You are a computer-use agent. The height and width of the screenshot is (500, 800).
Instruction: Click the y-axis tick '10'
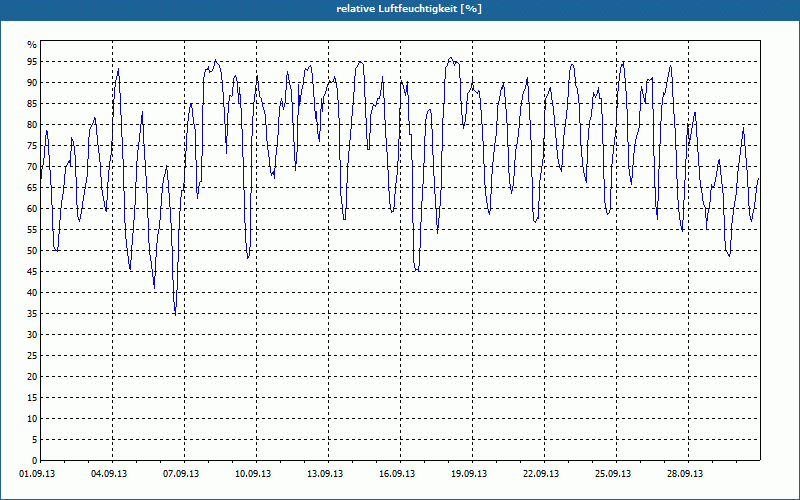coord(32,419)
